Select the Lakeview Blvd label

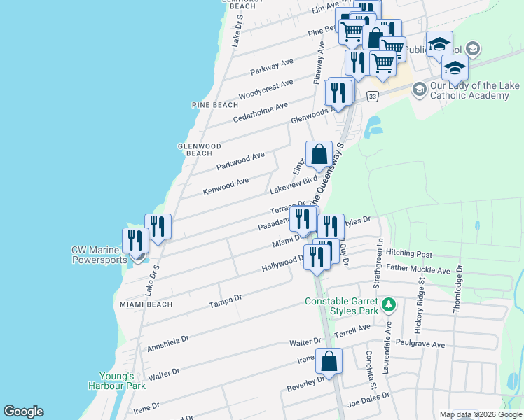294,185
